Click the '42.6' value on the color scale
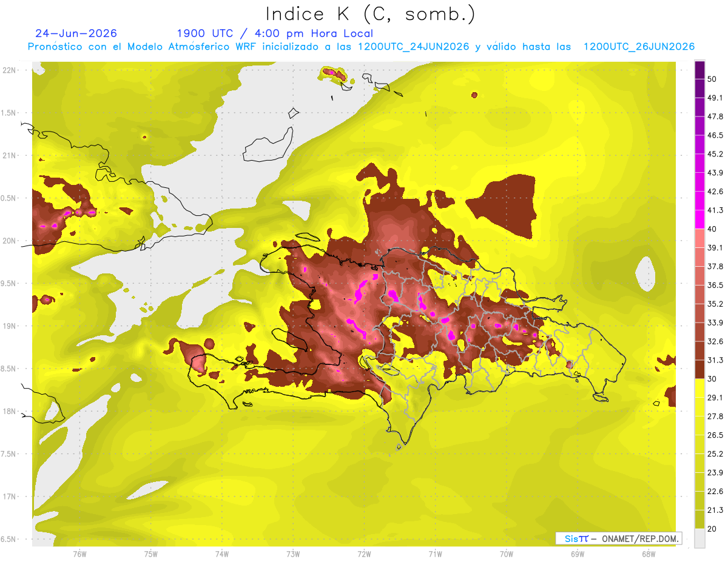This screenshot has width=728, height=562. point(715,192)
